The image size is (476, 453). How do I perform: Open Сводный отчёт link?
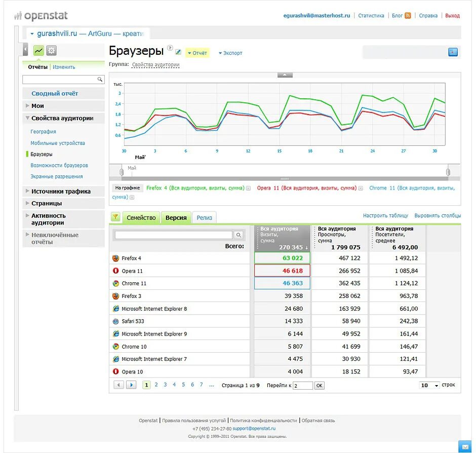pos(55,94)
